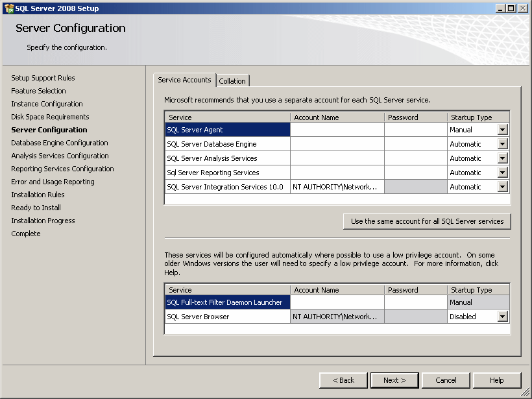Click Account Name field for SQL Server Agent
Image resolution: width=532 pixels, height=399 pixels.
pyautogui.click(x=337, y=130)
